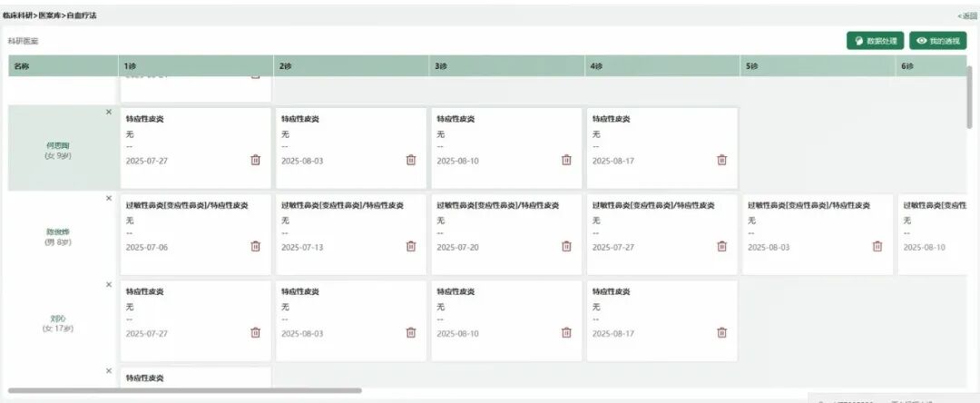Image resolution: width=980 pixels, height=403 pixels.
Task: Click the trash icon on the 2025-07-20 card
Action: coord(566,246)
